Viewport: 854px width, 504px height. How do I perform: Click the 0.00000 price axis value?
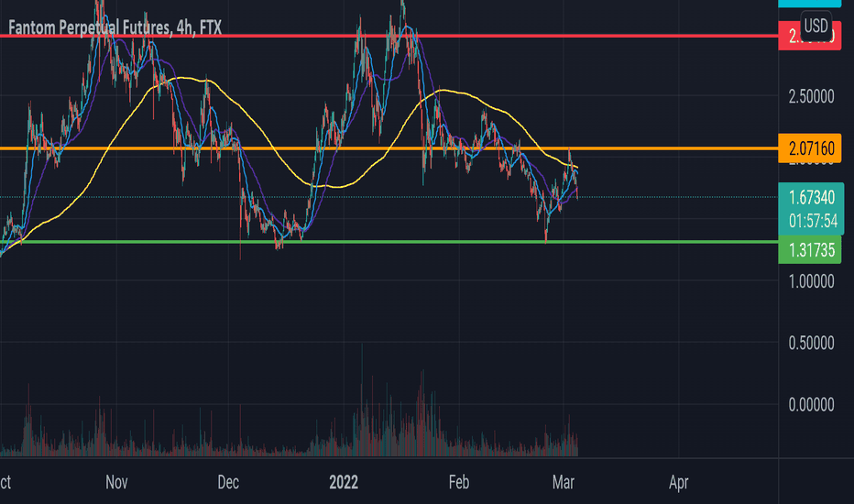(812, 405)
